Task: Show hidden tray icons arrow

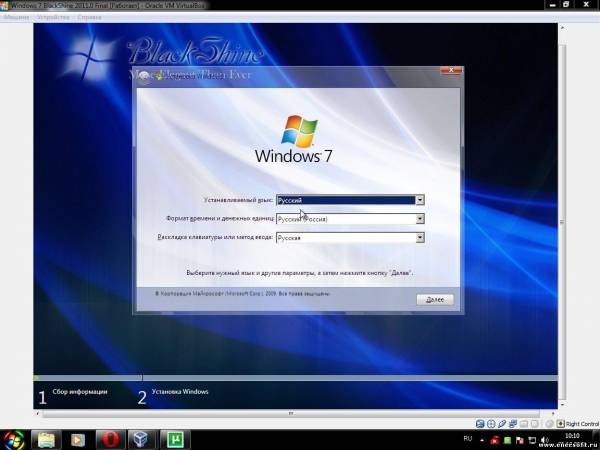Action: (x=482, y=440)
